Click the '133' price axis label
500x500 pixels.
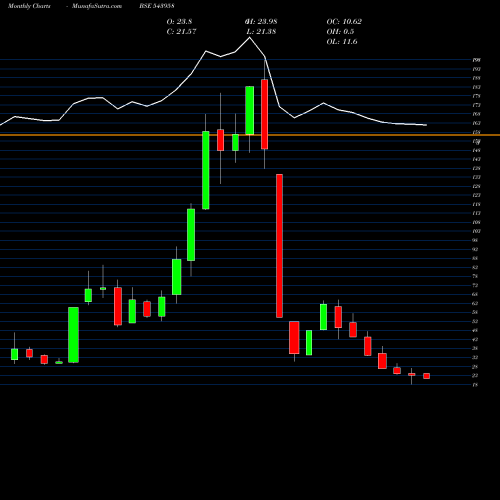(476, 177)
